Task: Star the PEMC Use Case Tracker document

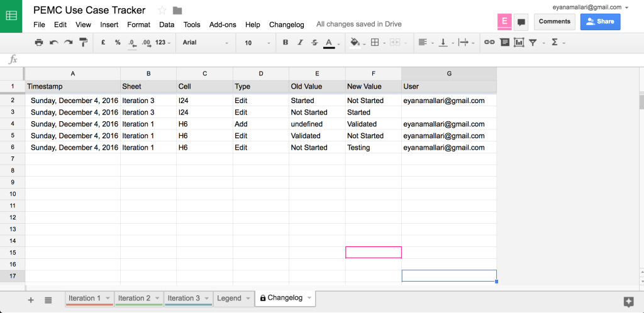Action: pos(162,10)
